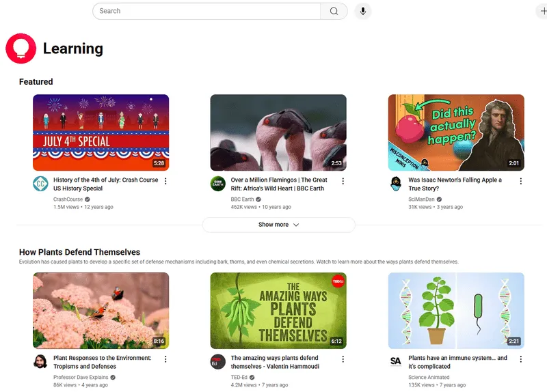
Task: Go to CrashCourse channel name link
Action: click(68, 199)
